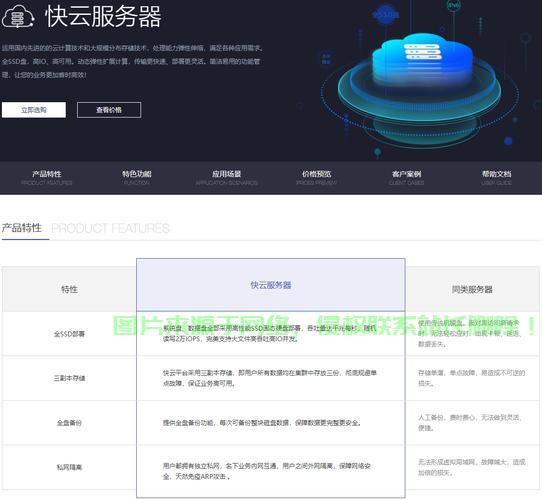
Task: Click the PRODUCT FEATURES heading text
Action: pyautogui.click(x=110, y=228)
